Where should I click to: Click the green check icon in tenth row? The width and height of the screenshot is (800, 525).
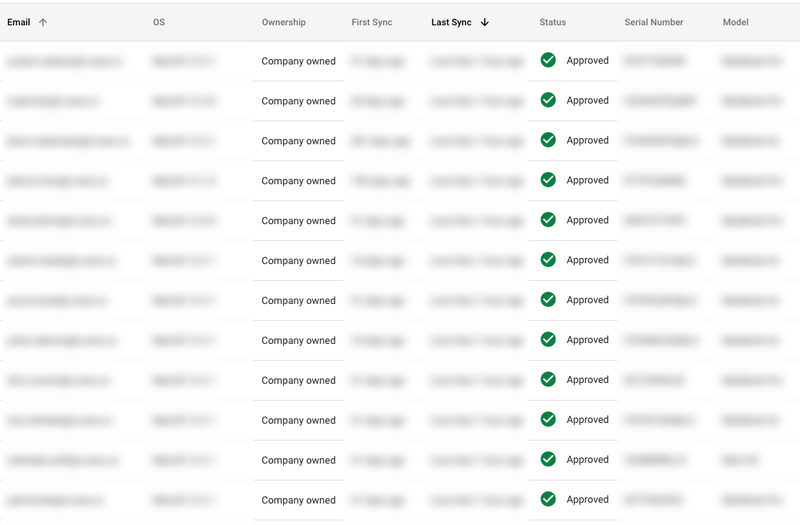(548, 420)
